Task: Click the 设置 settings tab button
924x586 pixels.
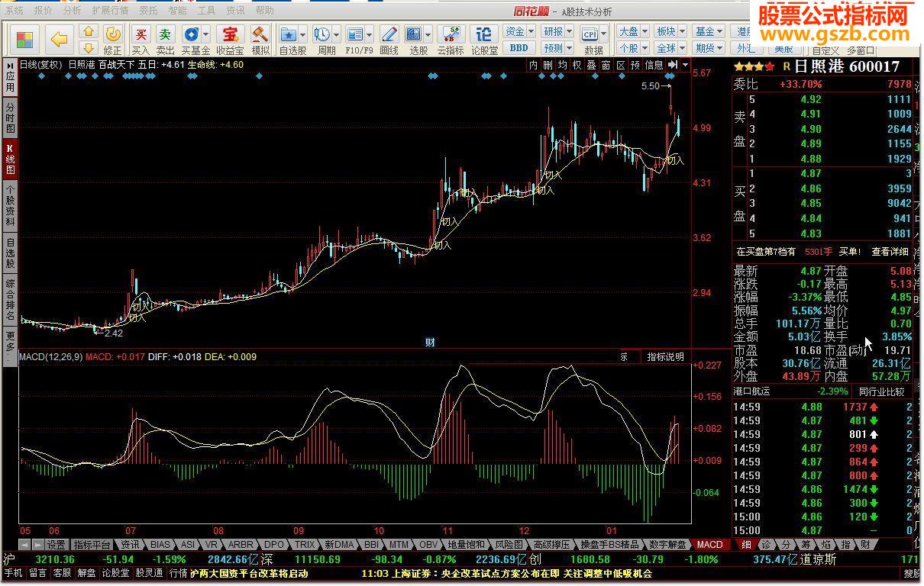Action: [x=56, y=545]
